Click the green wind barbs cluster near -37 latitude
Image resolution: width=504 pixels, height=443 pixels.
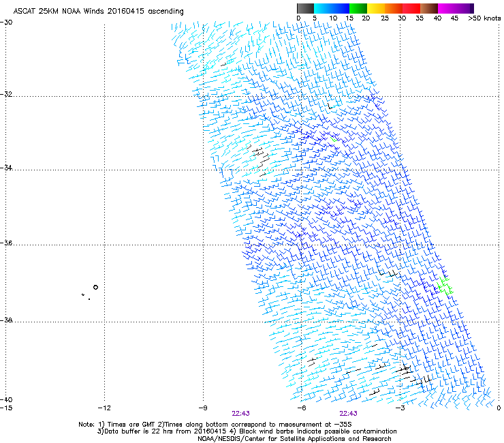coord(445,286)
